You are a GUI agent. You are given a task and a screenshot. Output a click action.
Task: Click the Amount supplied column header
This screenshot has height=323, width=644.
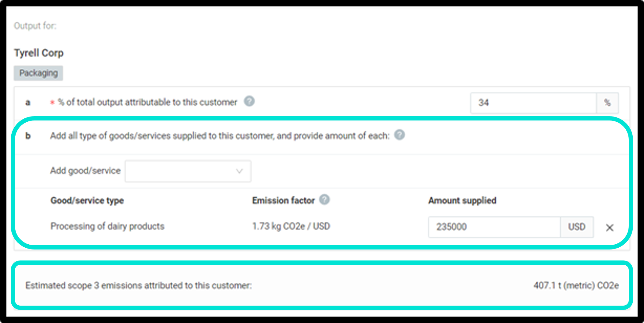(x=462, y=200)
